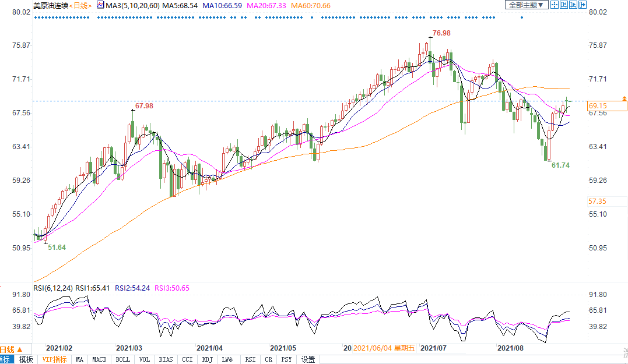Image resolution: width=628 pixels, height=364 pixels.
Task: Select the 指标 tab at bottom left
Action: [x=5, y=359]
